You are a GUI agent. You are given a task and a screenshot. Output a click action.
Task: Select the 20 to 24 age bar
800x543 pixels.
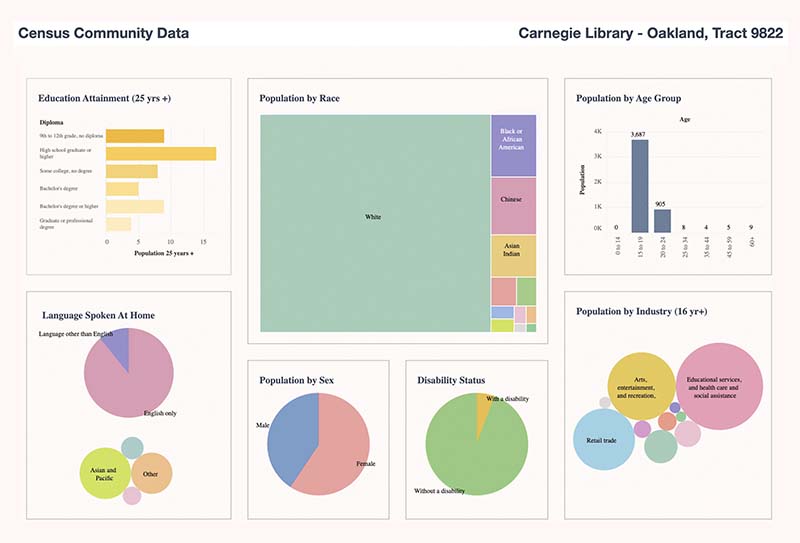662,220
